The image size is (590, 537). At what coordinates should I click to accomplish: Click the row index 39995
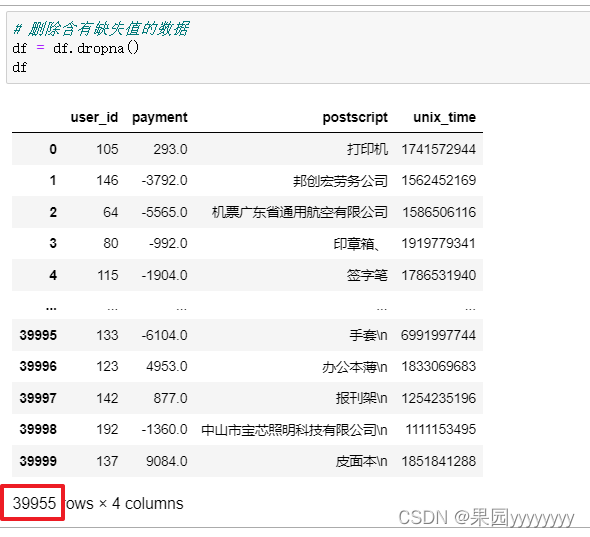pyautogui.click(x=38, y=335)
